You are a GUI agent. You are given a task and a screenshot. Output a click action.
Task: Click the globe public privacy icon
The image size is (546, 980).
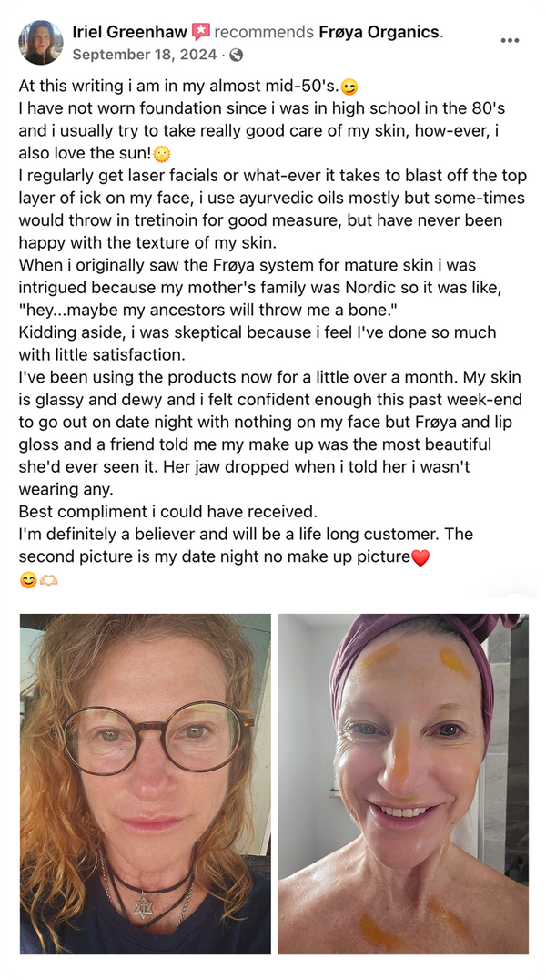coord(236,55)
